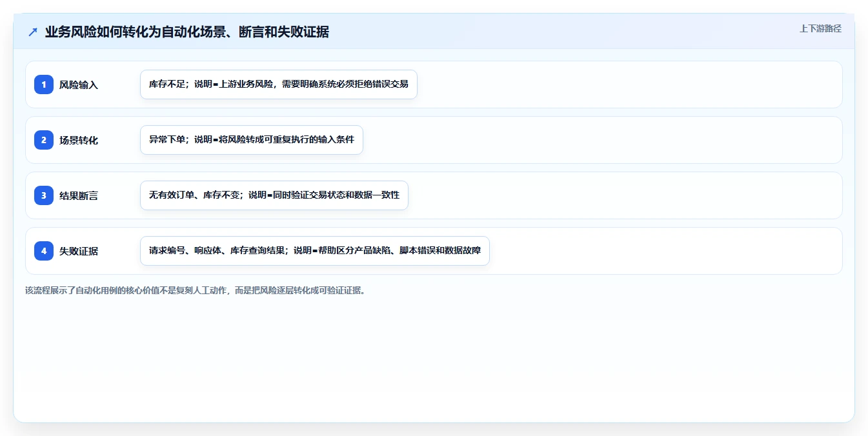Click the box starting with 请求编号、响应体

point(315,251)
